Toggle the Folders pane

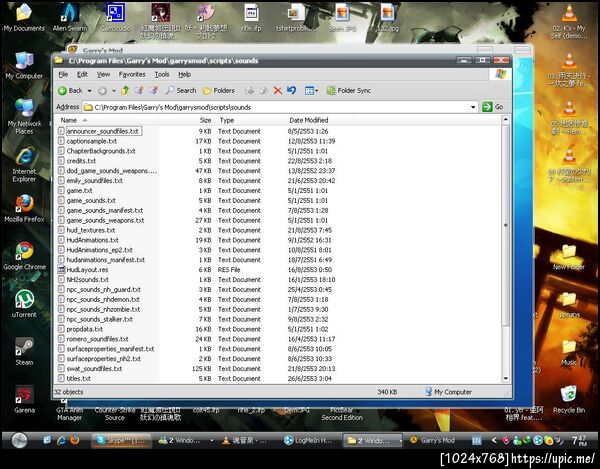pyautogui.click(x=218, y=91)
